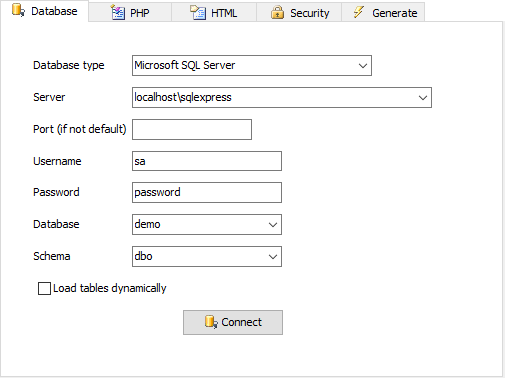
Task: Expand the Database name dropdown arrow
Action: pyautogui.click(x=273, y=225)
